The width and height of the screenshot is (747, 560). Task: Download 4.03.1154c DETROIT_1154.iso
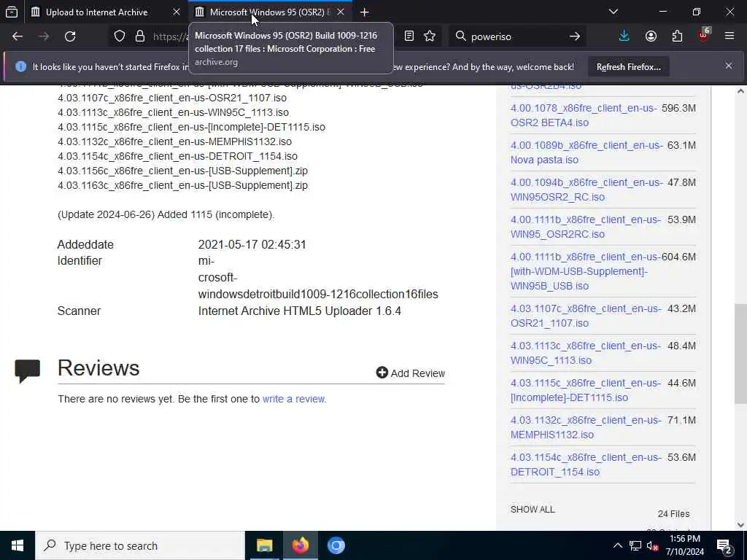(x=586, y=464)
